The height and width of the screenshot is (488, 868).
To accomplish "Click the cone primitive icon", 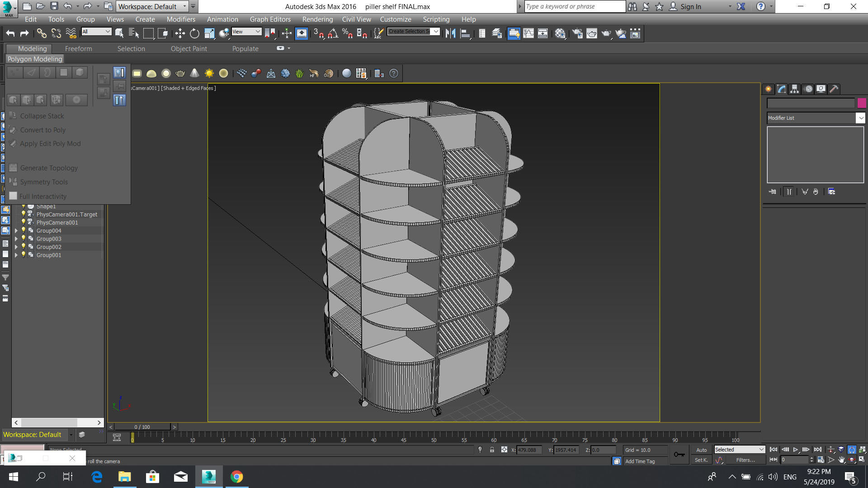I will point(194,73).
